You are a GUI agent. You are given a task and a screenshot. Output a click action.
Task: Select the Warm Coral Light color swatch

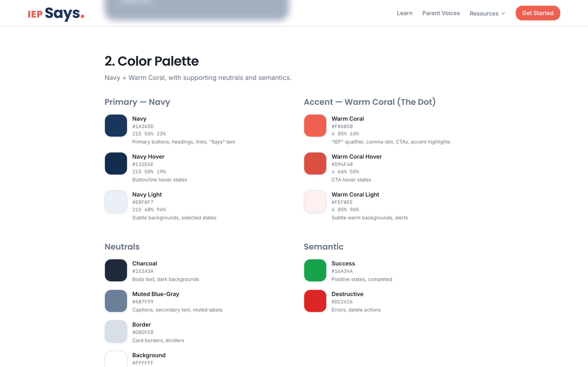click(x=315, y=201)
